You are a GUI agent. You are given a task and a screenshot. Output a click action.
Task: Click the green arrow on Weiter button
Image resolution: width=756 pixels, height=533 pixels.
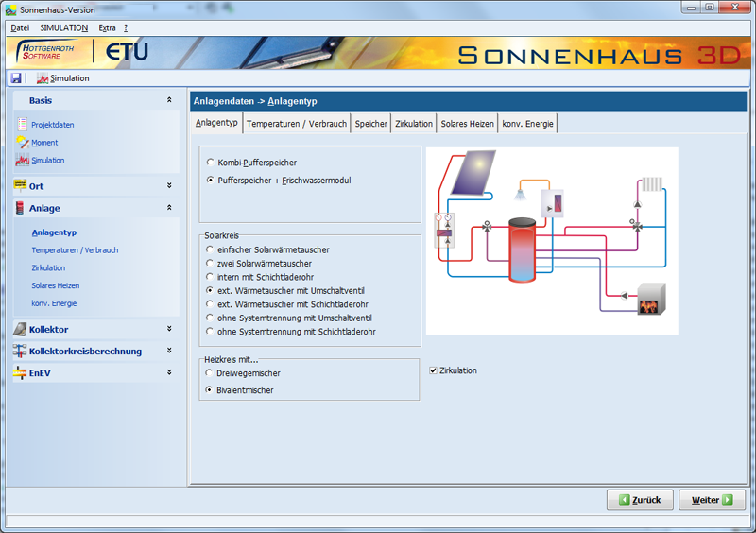click(728, 500)
